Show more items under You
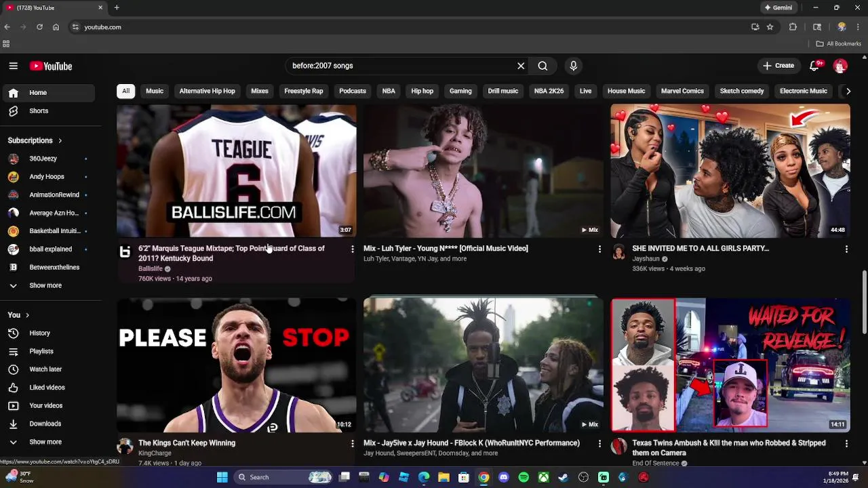868x488 pixels. (x=48, y=442)
